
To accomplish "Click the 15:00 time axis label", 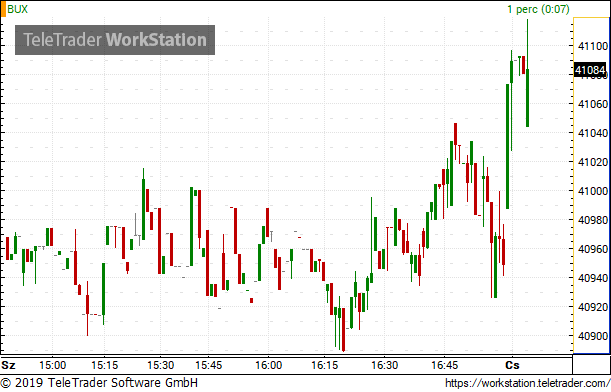I will [x=53, y=366].
